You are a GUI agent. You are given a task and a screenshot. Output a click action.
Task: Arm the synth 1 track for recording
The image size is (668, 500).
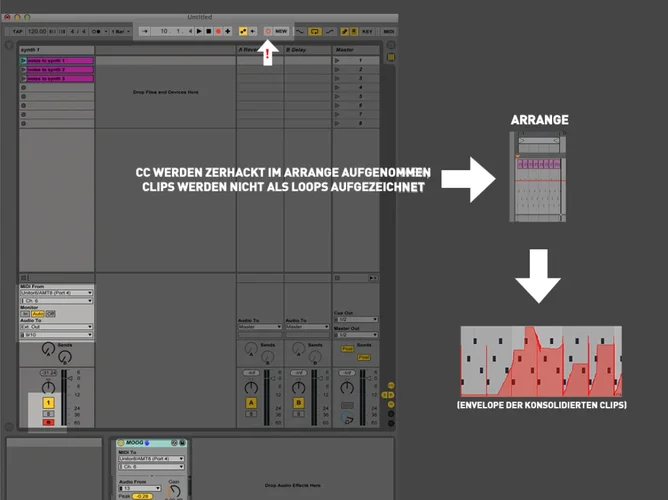click(x=48, y=422)
